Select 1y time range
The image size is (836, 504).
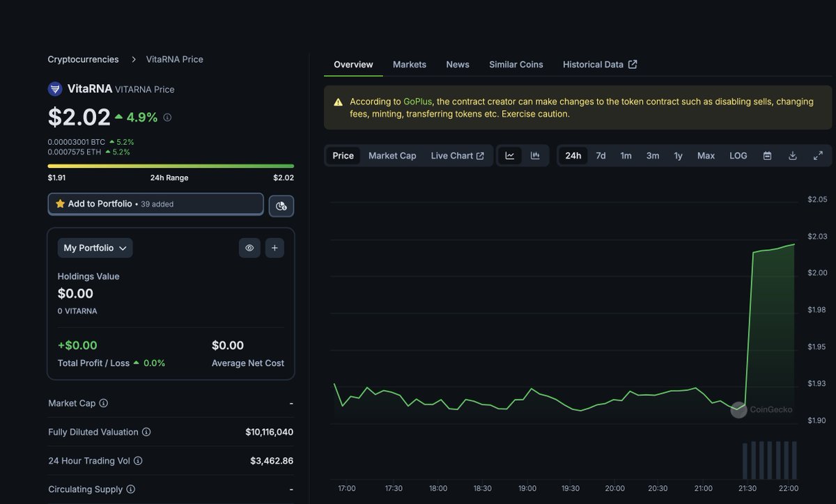pos(678,156)
